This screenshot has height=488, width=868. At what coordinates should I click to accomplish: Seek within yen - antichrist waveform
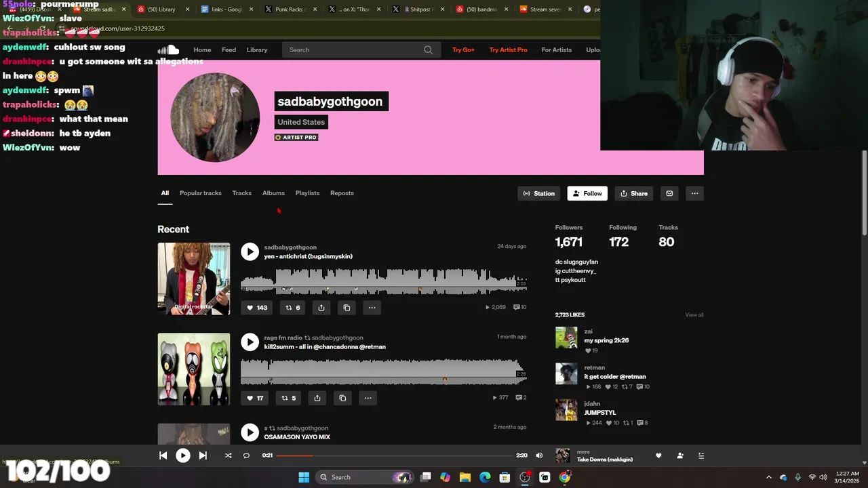point(384,281)
